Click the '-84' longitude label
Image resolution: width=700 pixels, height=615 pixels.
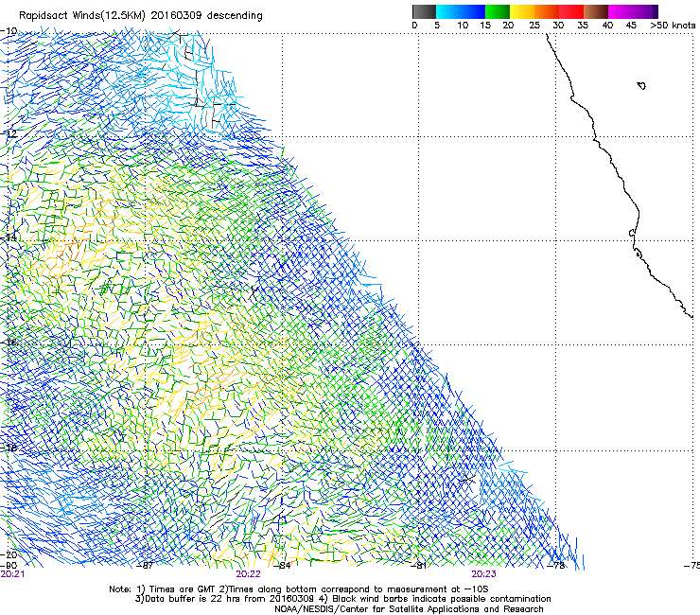[282, 566]
